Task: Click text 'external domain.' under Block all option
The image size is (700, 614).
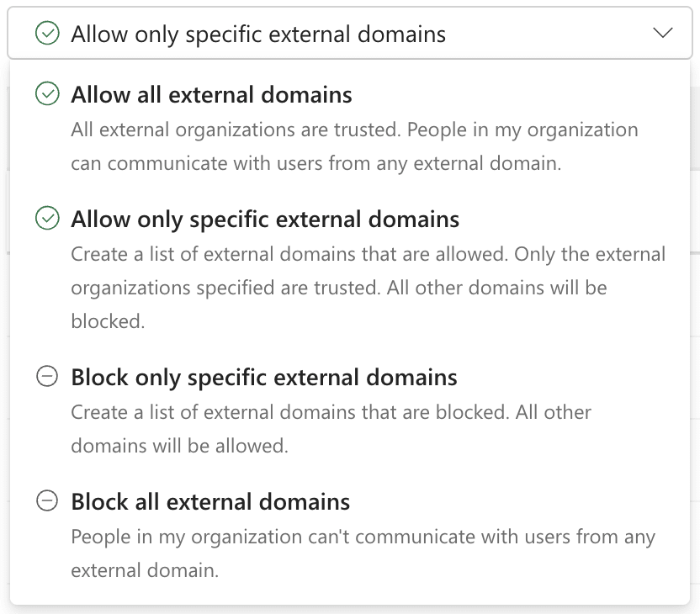Action: pyautogui.click(x=145, y=571)
